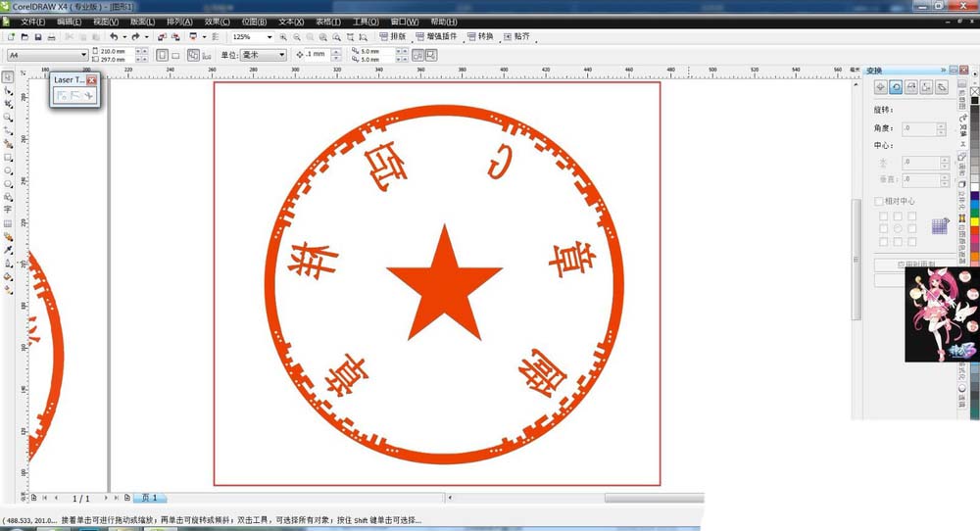The width and height of the screenshot is (980, 531).
Task: Open the 编辑(E) menu
Action: coord(69,22)
